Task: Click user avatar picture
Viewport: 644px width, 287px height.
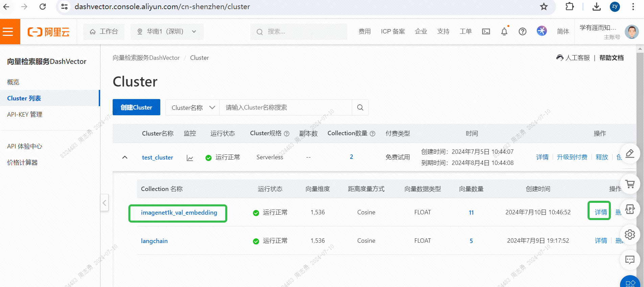Action: pyautogui.click(x=631, y=32)
